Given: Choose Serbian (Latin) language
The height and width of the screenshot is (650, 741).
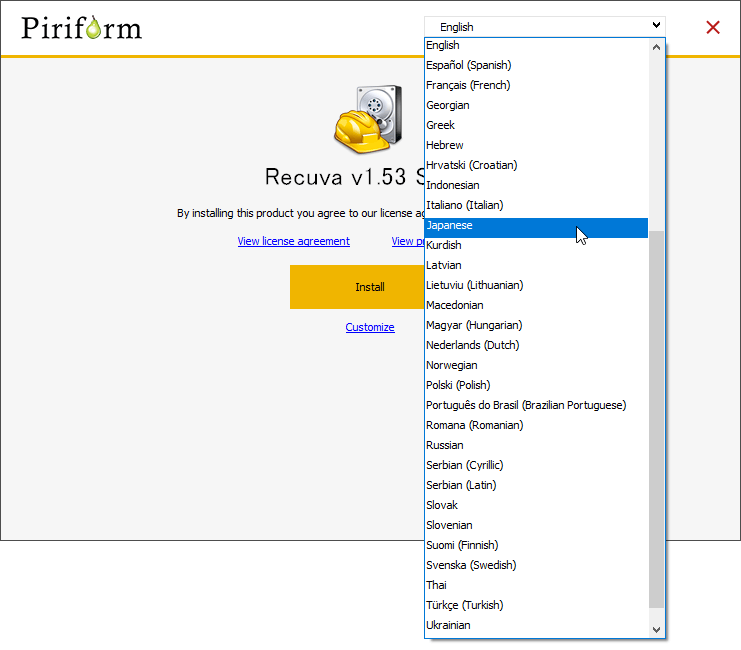Looking at the screenshot, I should tap(536, 485).
